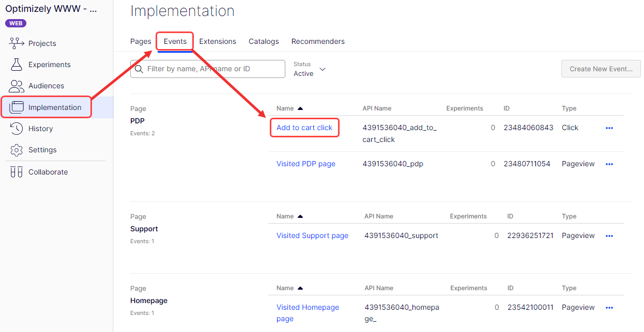The image size is (644, 332).
Task: Click the Settings gear icon
Action: [17, 150]
